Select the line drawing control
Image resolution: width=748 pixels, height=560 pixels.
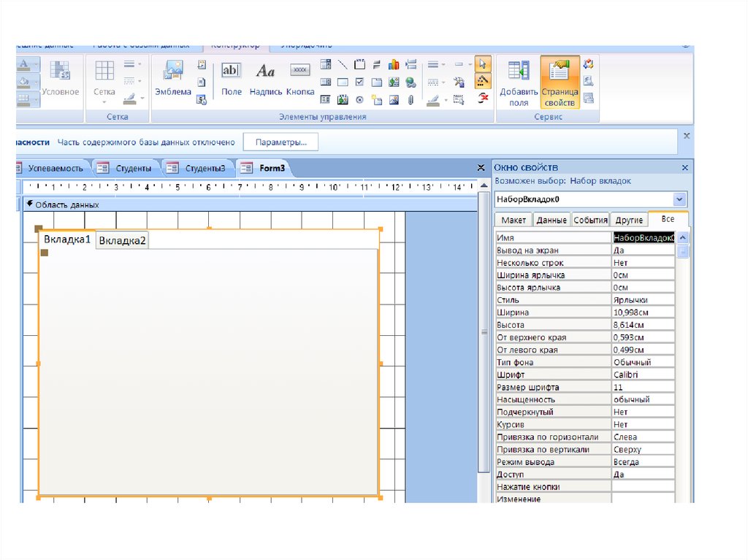[342, 64]
